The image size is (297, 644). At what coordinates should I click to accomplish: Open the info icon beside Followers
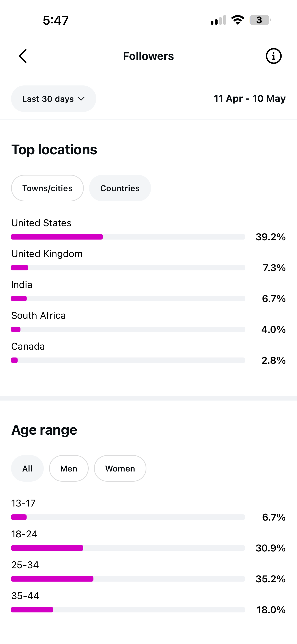click(x=274, y=56)
